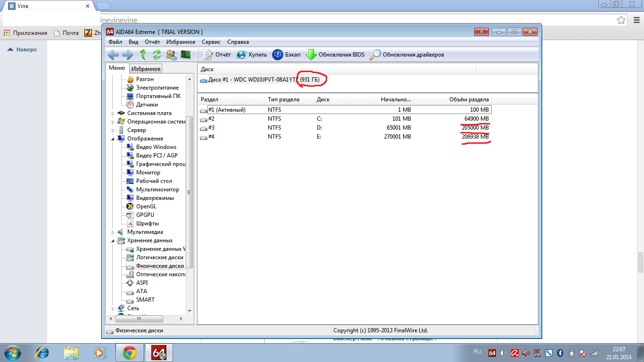The height and width of the screenshot is (362, 644).
Task: Open the Избранное menu in menu bar
Action: point(181,42)
